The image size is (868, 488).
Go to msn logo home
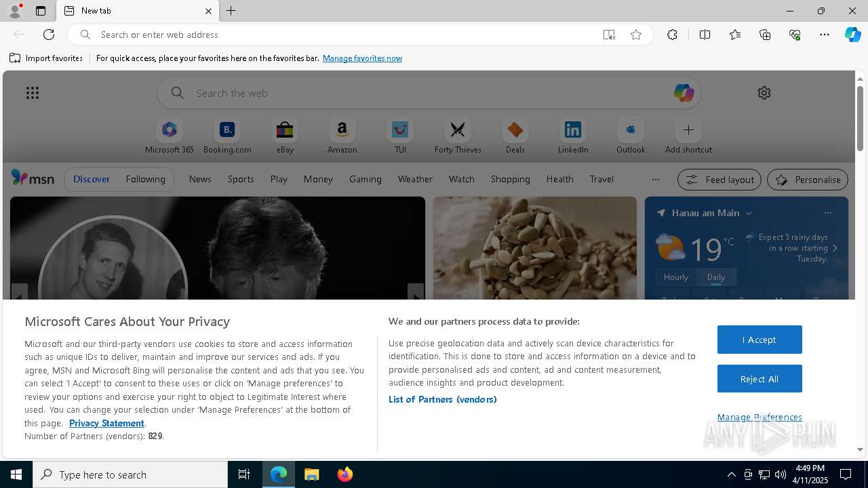coord(33,178)
